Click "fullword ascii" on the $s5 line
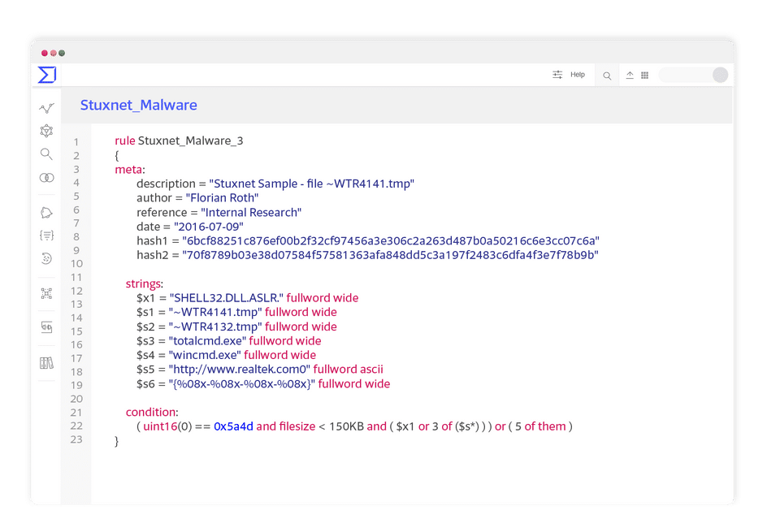 (x=349, y=370)
